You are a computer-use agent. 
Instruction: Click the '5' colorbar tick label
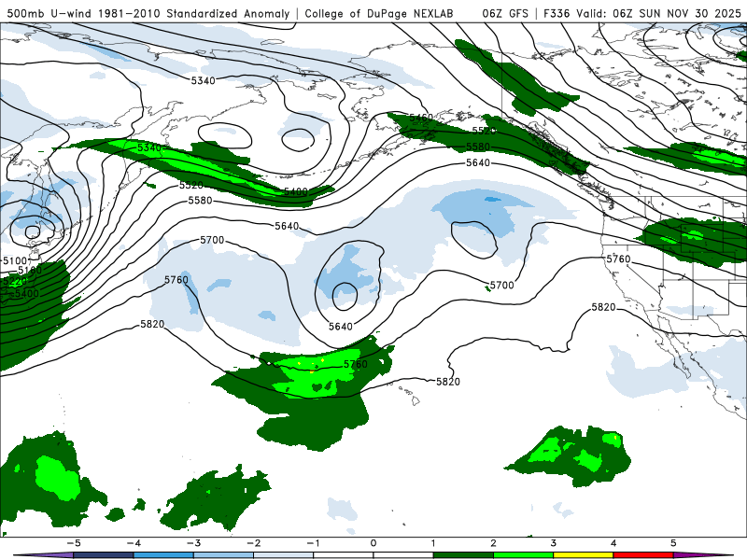coord(673,543)
